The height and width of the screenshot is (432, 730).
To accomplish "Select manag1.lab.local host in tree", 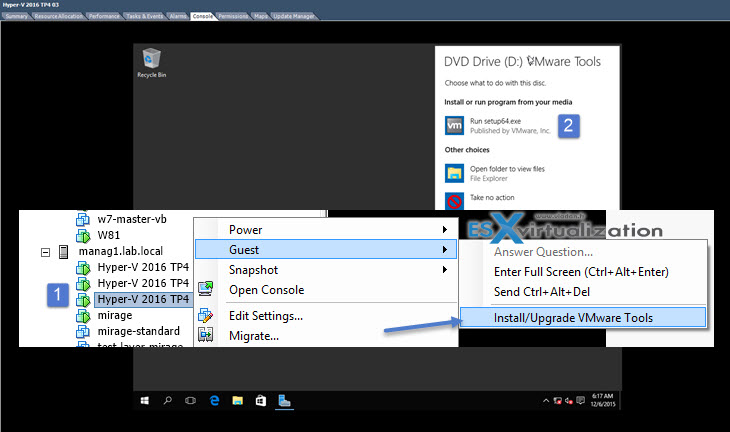I will [121, 251].
